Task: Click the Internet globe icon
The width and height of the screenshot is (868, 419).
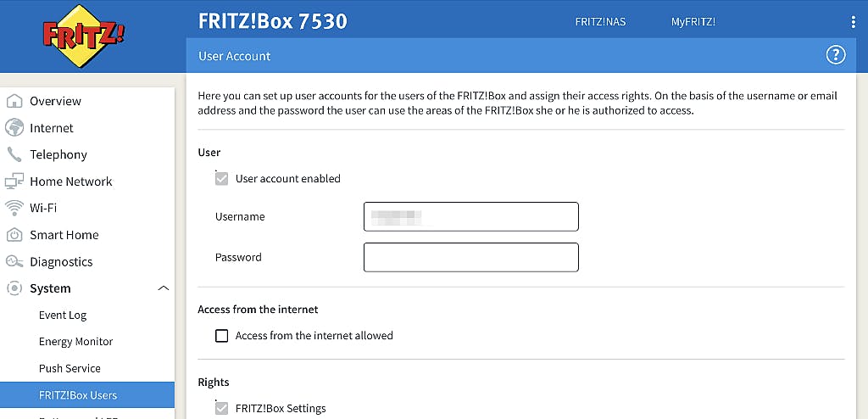Action: (14, 128)
